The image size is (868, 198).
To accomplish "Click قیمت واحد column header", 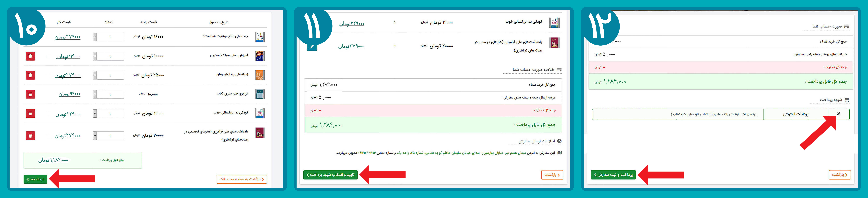I will coord(149,22).
